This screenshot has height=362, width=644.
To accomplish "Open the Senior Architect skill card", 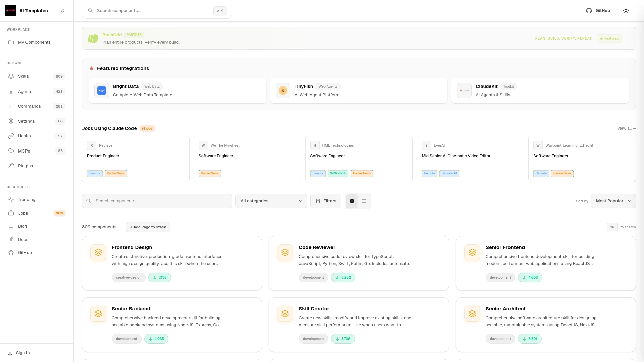I will tap(546, 325).
